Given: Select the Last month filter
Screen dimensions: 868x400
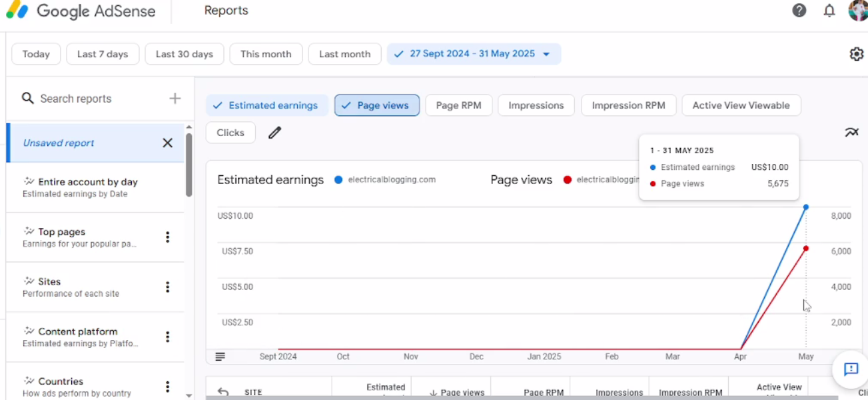Looking at the screenshot, I should pos(344,54).
